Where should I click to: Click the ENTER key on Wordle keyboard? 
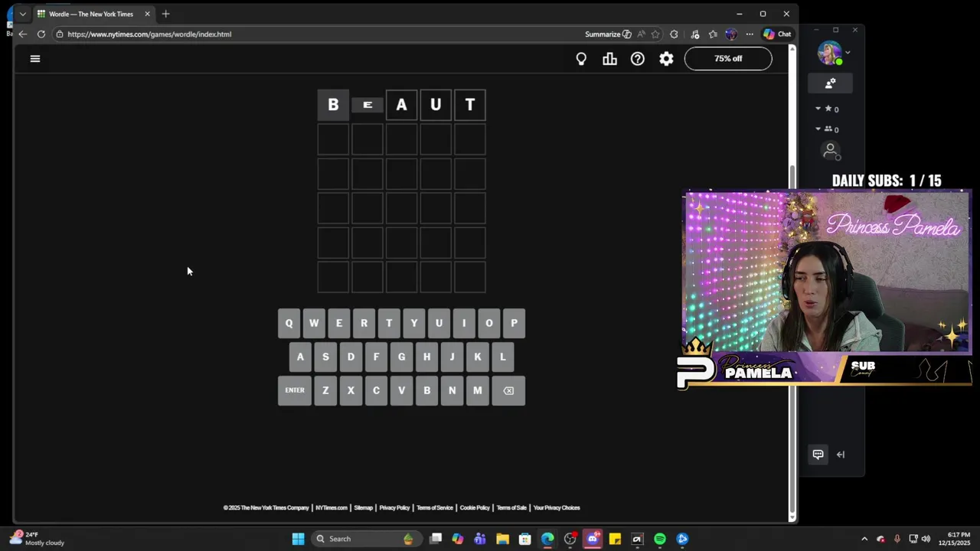[295, 390]
